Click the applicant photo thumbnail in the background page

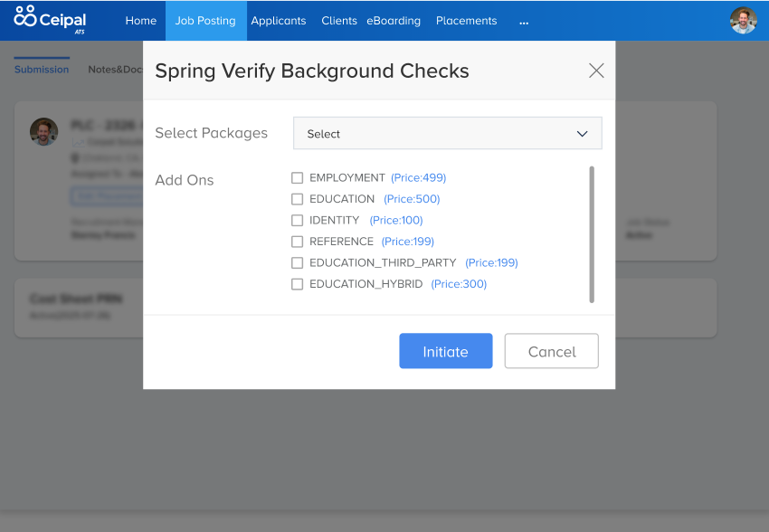[x=43, y=131]
